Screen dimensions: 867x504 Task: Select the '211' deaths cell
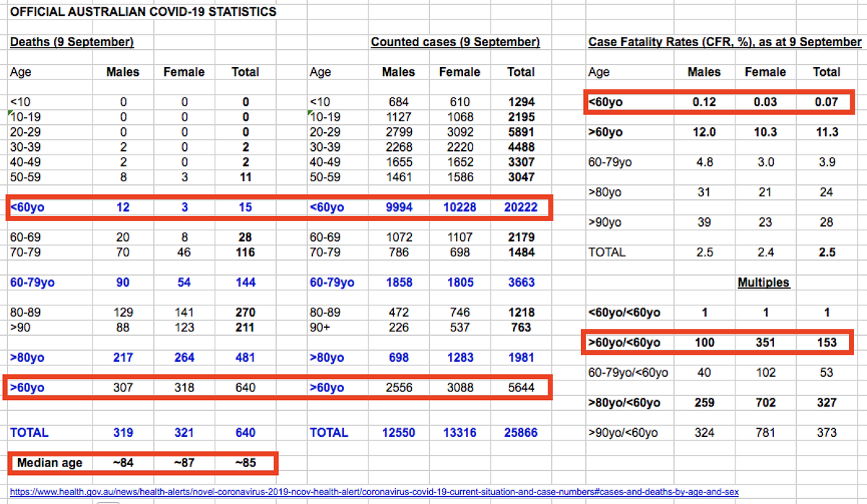point(245,327)
